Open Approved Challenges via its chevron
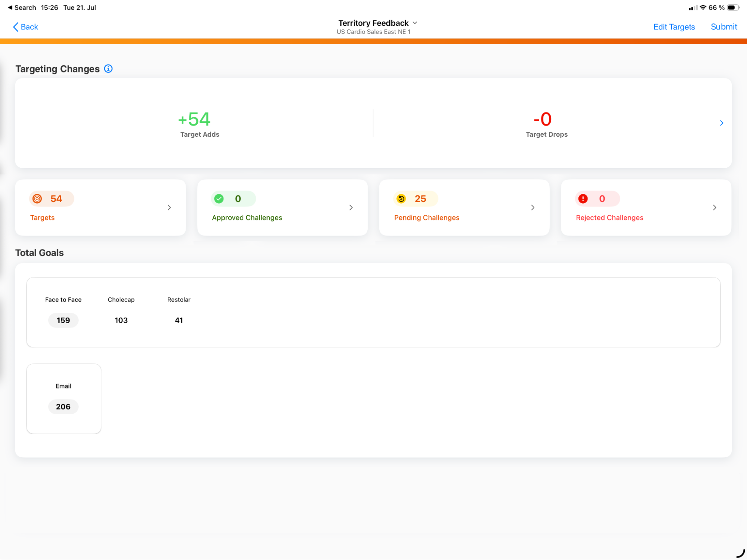Viewport: 747px width, 560px height. pyautogui.click(x=351, y=208)
